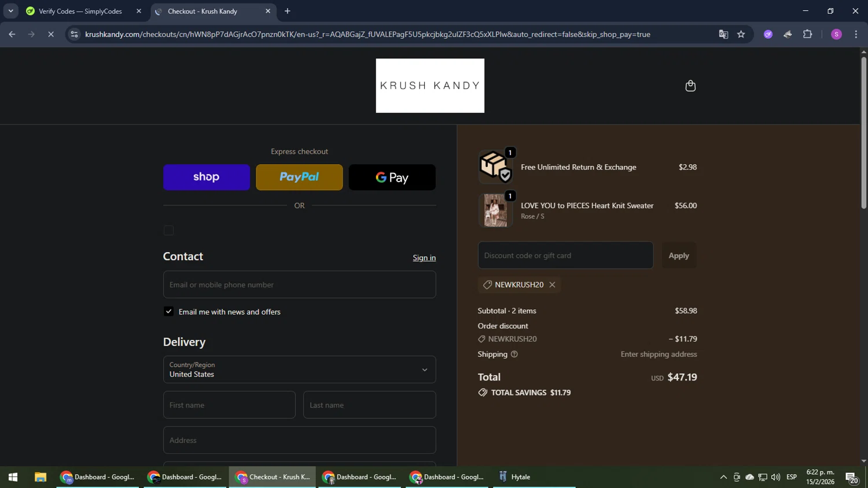The width and height of the screenshot is (868, 488).
Task: Pay with PayPal express checkout
Action: coord(299,177)
